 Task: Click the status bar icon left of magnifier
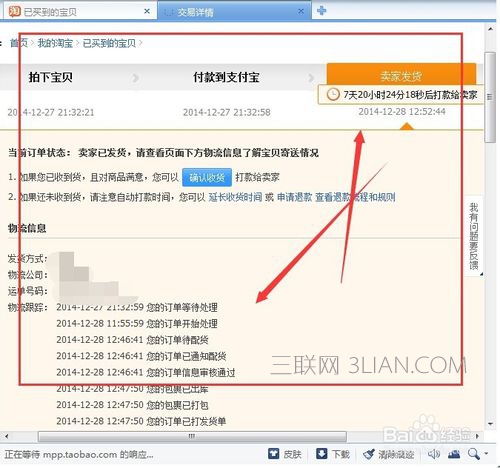[x=454, y=454]
